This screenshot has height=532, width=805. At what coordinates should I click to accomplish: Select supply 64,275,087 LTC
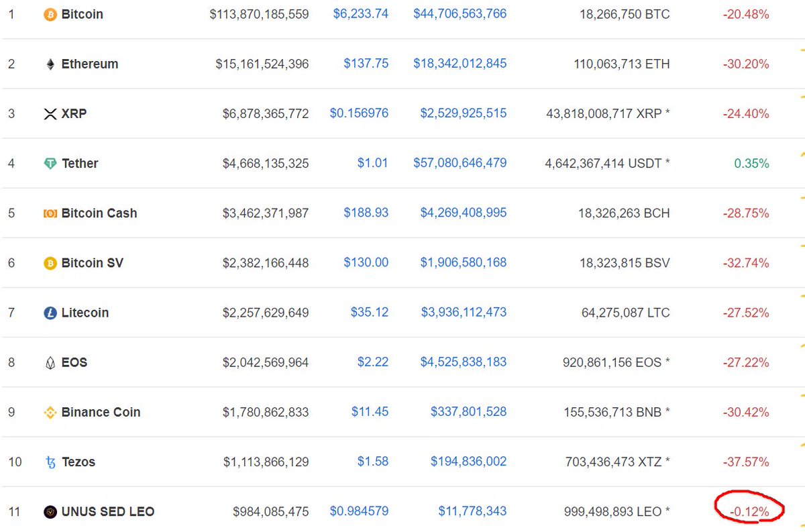625,313
